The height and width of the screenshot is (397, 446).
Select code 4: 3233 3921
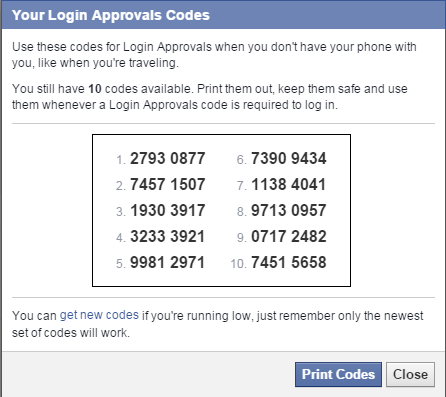coord(167,236)
